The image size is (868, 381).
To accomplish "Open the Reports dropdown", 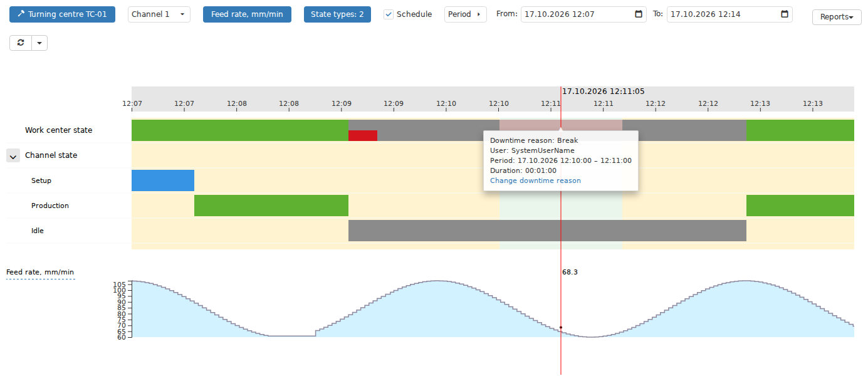I will tap(837, 18).
